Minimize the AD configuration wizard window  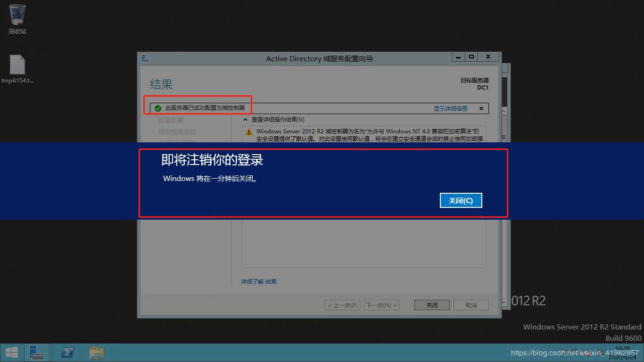pyautogui.click(x=458, y=57)
